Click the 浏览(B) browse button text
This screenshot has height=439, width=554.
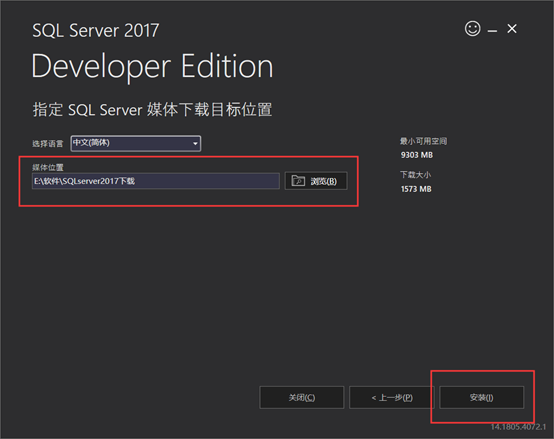[323, 181]
